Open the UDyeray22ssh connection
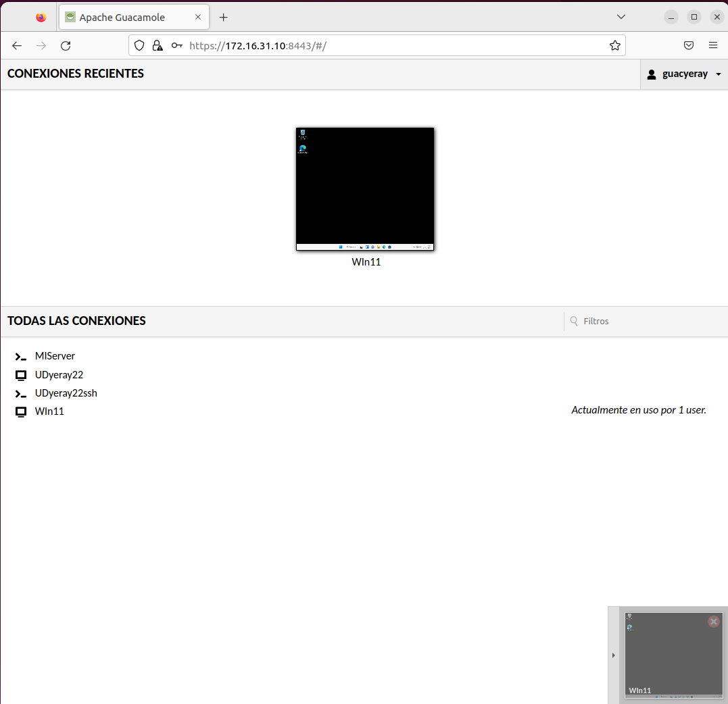This screenshot has width=728, height=704. [x=66, y=393]
